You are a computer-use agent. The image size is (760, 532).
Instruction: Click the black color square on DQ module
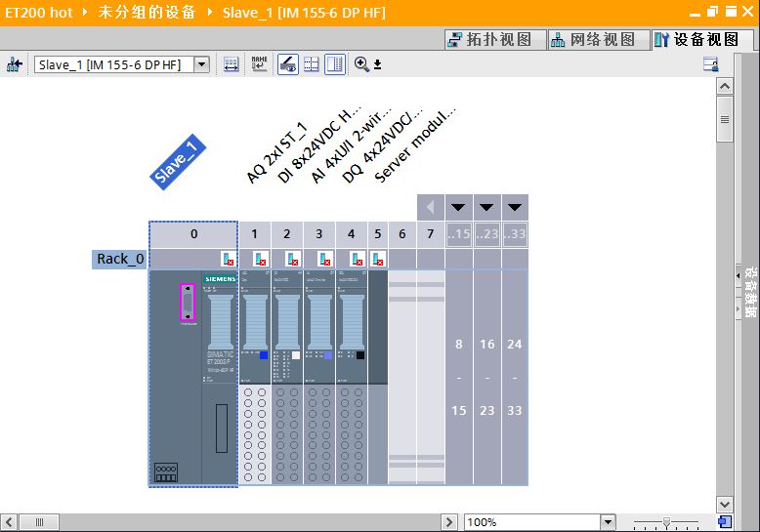point(360,355)
